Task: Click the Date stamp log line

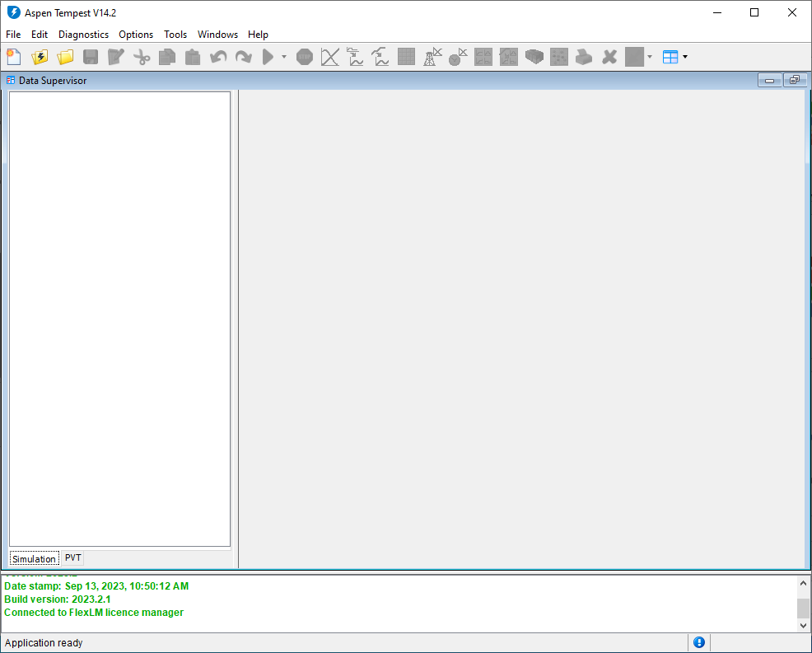Action: click(x=96, y=586)
